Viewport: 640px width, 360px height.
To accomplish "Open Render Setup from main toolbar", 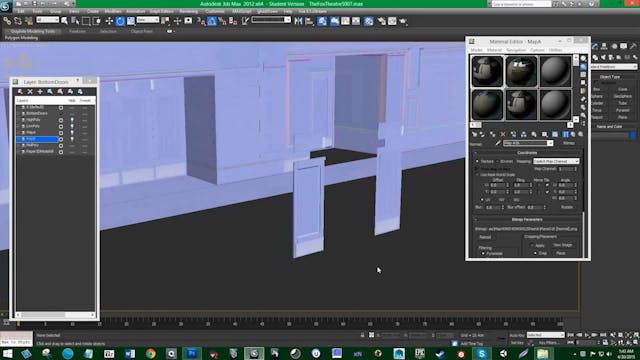I will (382, 21).
